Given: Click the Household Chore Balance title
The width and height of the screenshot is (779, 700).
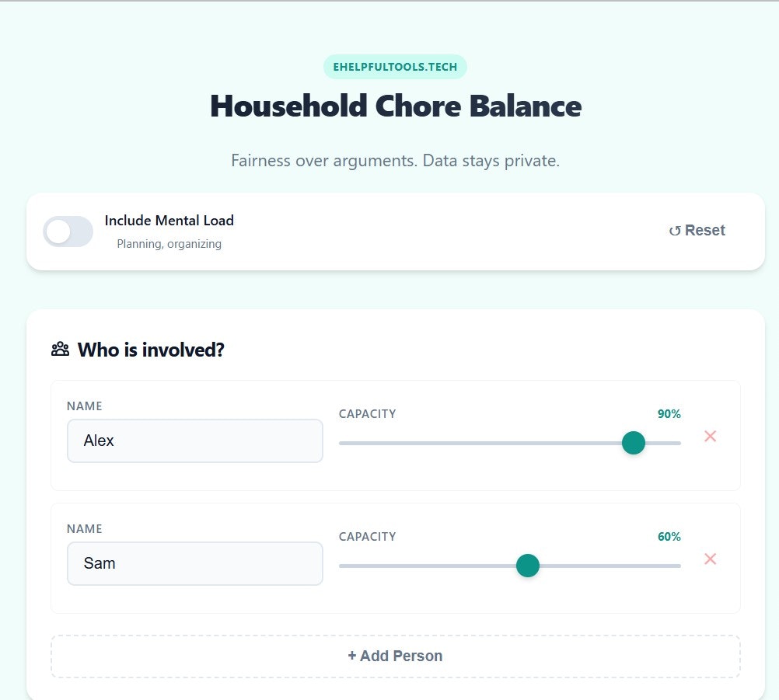Looking at the screenshot, I should [x=395, y=106].
